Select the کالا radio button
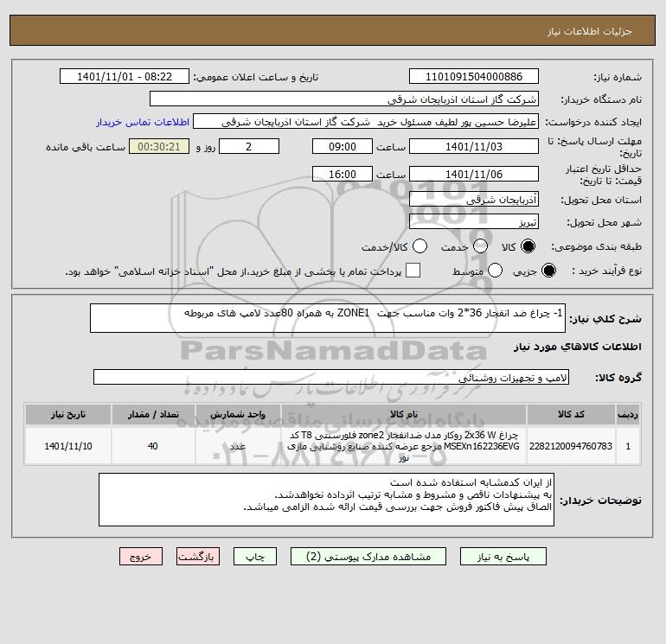This screenshot has height=644, width=666. pos(528,246)
